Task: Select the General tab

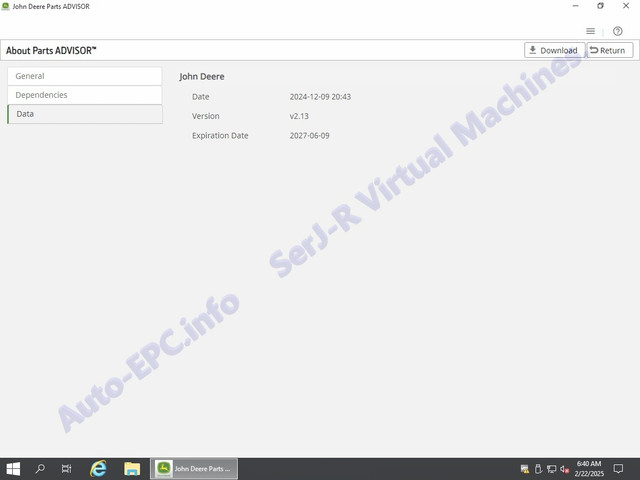Action: tap(84, 76)
